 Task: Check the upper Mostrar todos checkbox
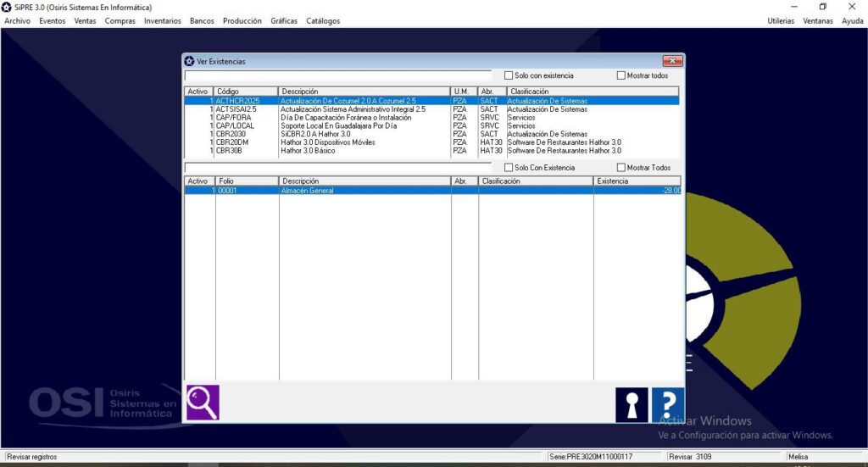[621, 75]
